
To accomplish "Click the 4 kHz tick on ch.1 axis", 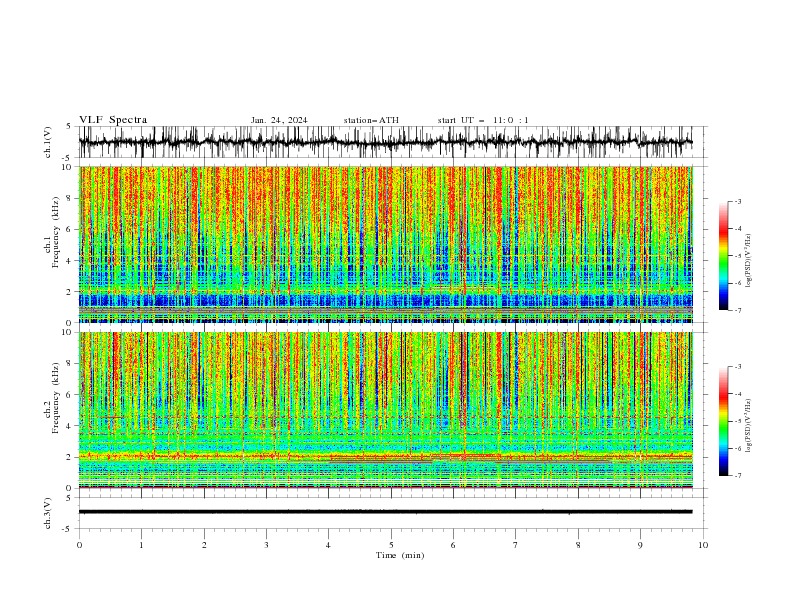I will (x=70, y=261).
